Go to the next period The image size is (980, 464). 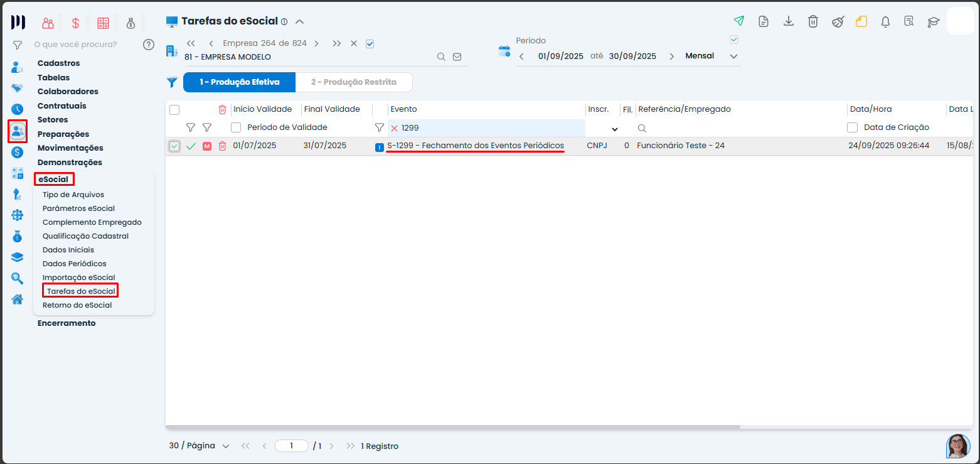pos(672,57)
